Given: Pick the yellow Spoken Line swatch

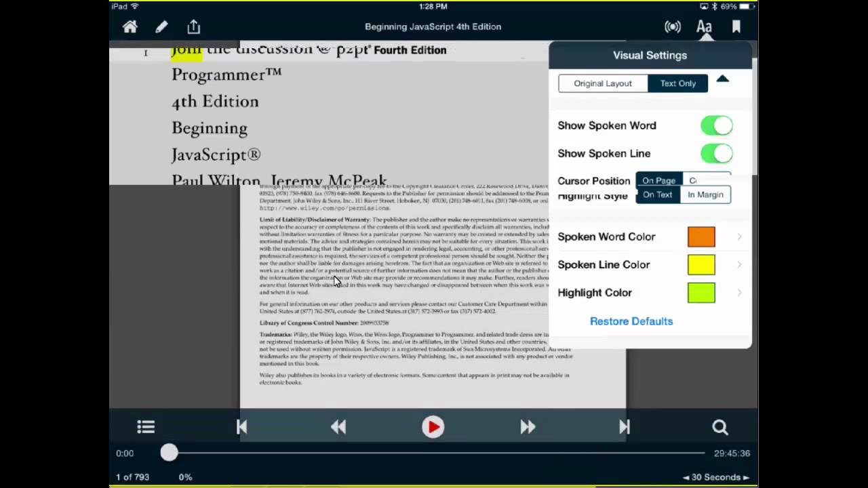Looking at the screenshot, I should click(701, 264).
